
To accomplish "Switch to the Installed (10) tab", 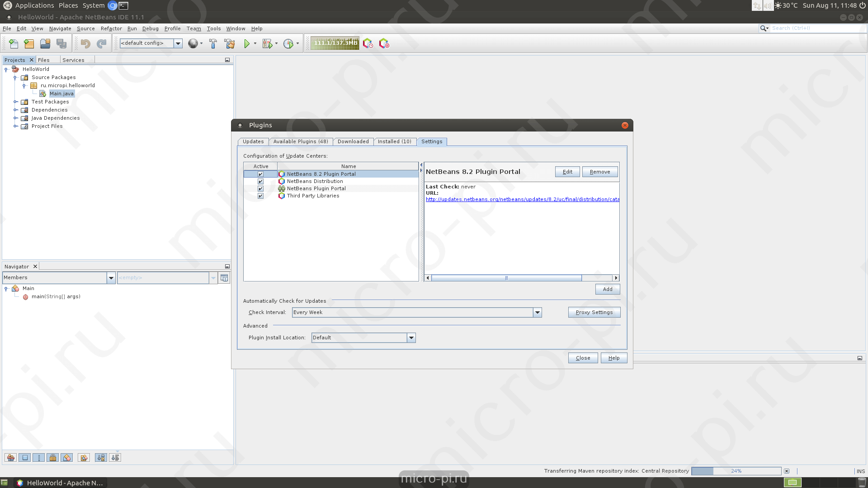I will pos(395,141).
